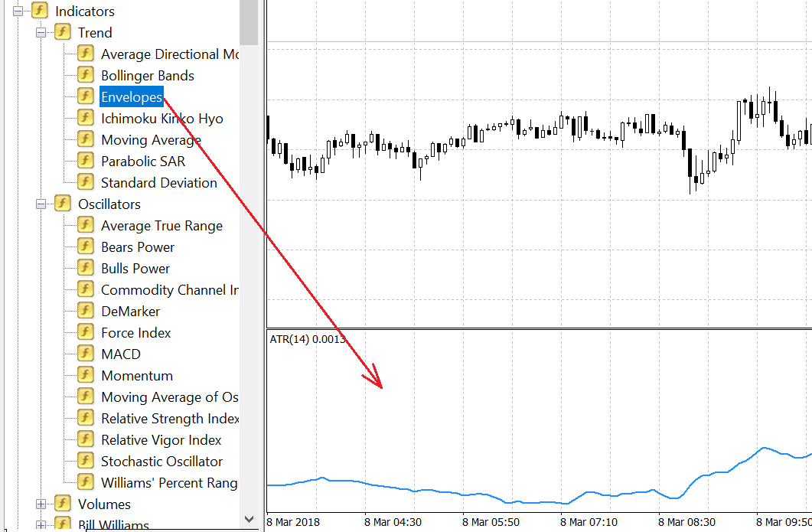Select Average True Range in the tree
Image resolution: width=812 pixels, height=532 pixels.
tap(161, 226)
